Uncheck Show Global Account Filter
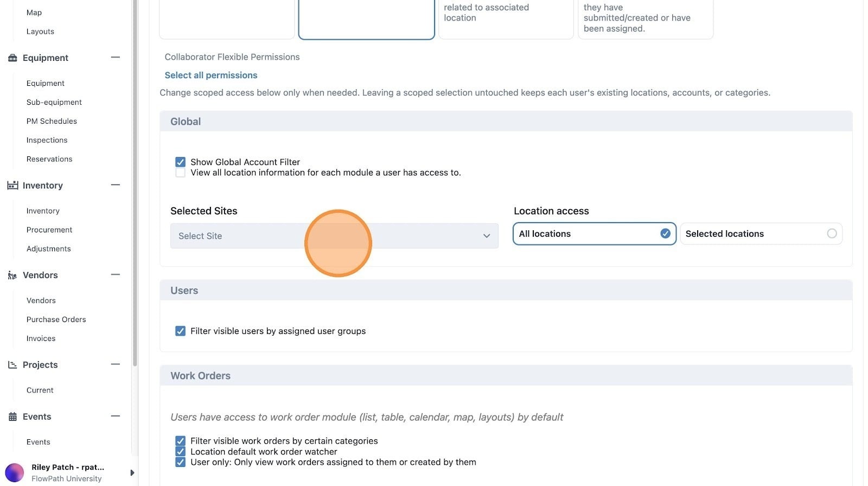This screenshot has width=868, height=486. click(x=180, y=162)
